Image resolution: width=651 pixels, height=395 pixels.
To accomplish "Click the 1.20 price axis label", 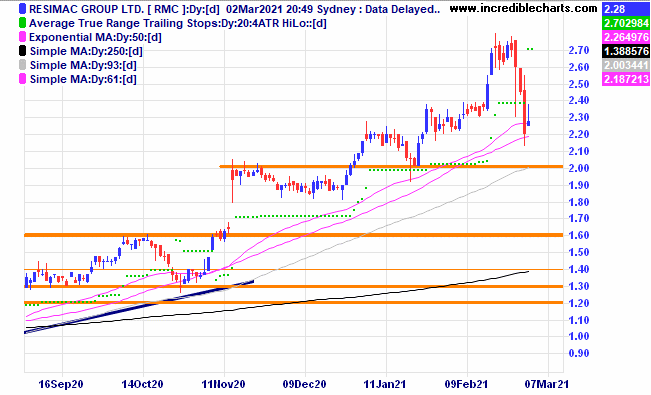I will coord(579,303).
